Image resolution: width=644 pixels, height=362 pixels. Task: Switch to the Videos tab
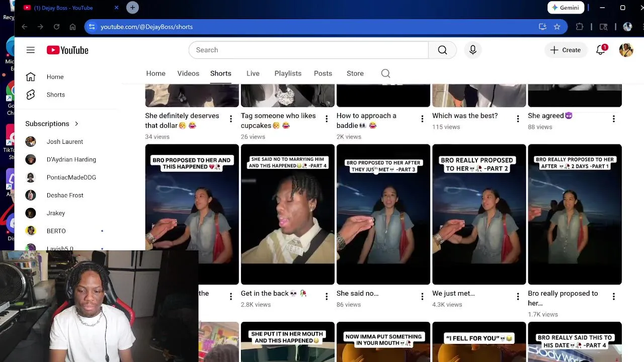coord(188,73)
